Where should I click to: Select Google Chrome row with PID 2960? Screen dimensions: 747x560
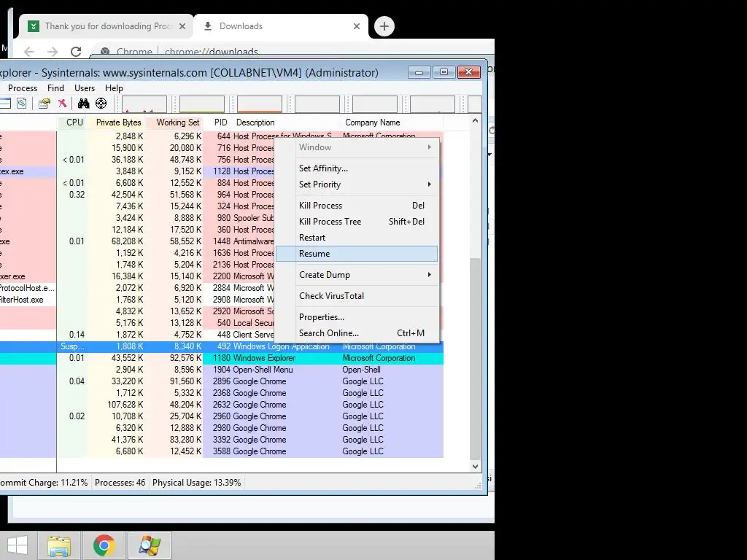click(222, 416)
